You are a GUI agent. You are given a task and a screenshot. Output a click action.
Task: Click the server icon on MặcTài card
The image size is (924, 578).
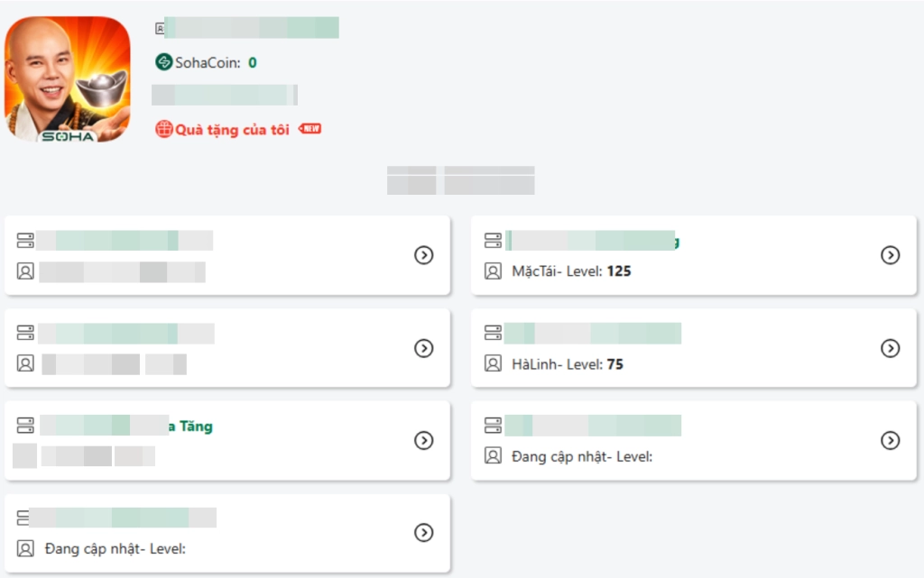coord(493,240)
